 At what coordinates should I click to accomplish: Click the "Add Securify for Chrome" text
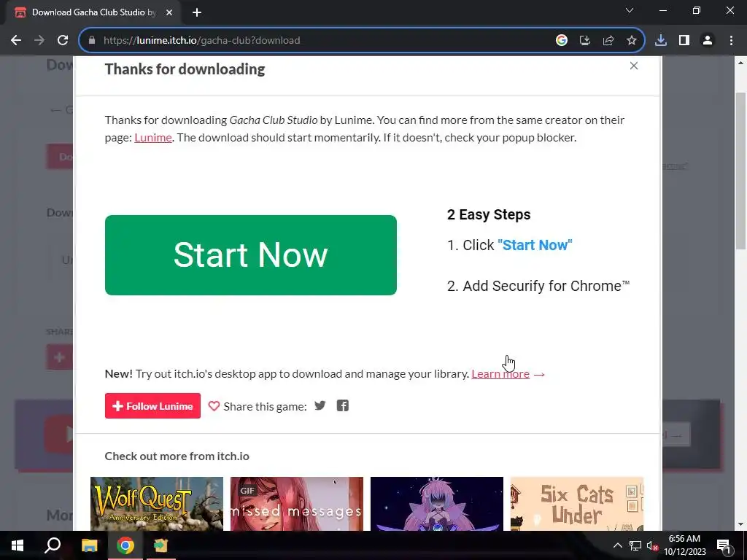pyautogui.click(x=546, y=286)
